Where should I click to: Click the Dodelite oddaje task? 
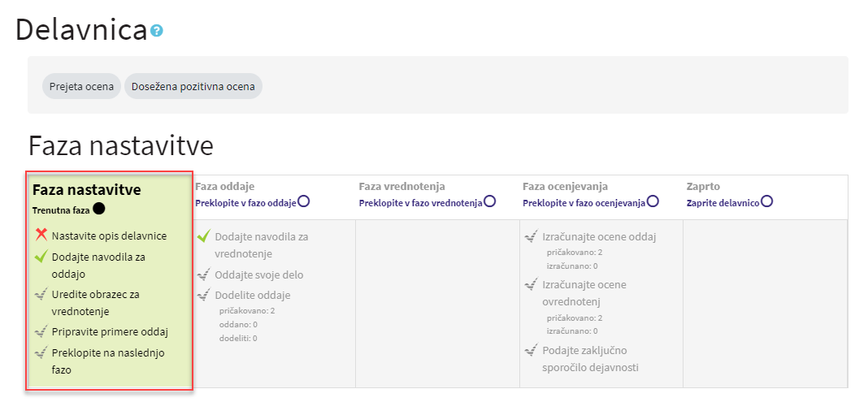point(253,295)
